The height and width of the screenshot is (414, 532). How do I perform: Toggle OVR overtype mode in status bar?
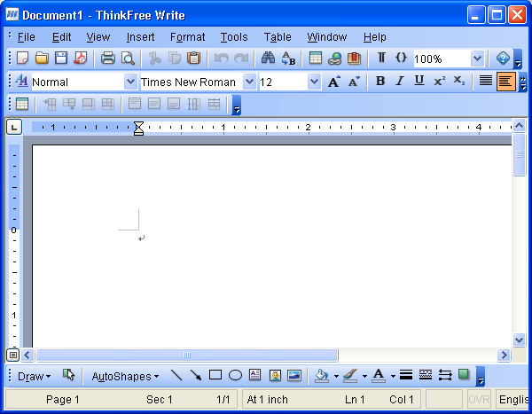point(479,400)
